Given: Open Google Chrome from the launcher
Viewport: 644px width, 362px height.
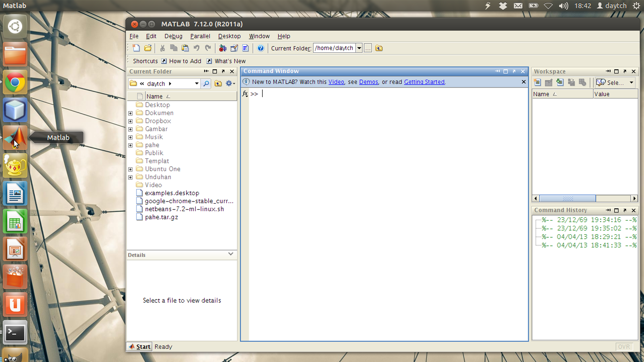Looking at the screenshot, I should [x=15, y=82].
